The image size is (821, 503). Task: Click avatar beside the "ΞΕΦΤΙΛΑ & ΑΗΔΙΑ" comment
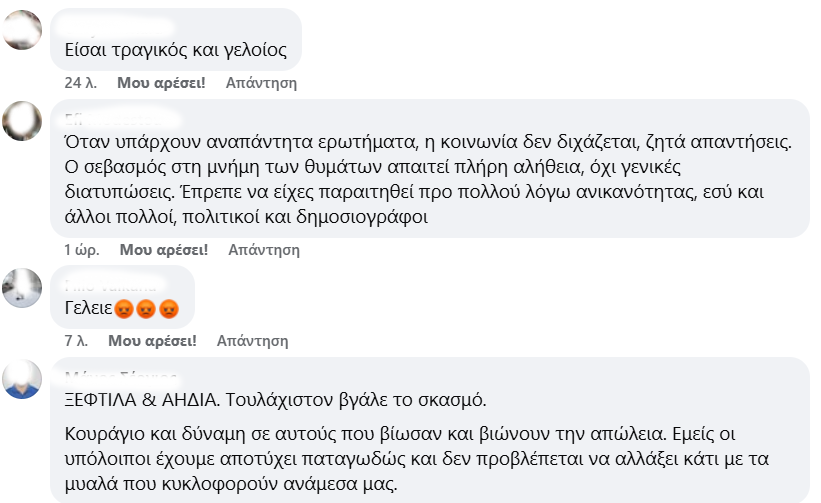22,379
